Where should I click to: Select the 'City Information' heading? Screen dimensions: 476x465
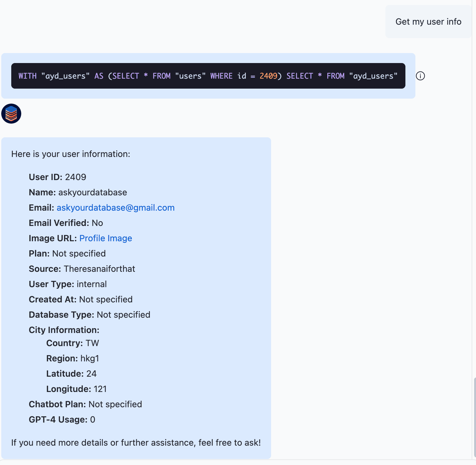point(64,330)
